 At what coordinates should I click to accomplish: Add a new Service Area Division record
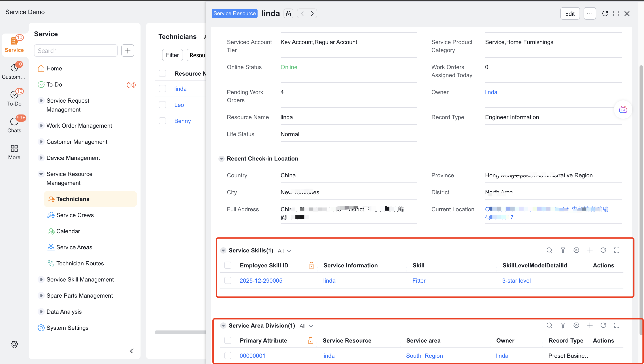(590, 325)
